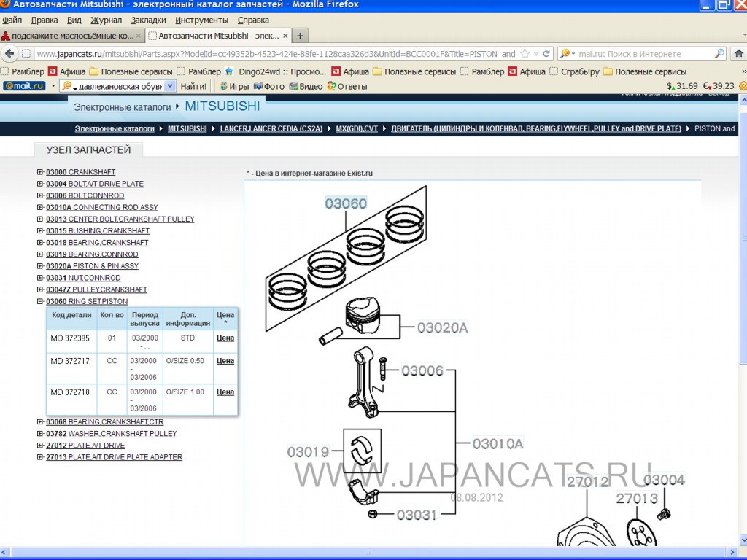Collapse the 03060 RING SET,PISTON node
This screenshot has height=560, width=747.
[40, 301]
